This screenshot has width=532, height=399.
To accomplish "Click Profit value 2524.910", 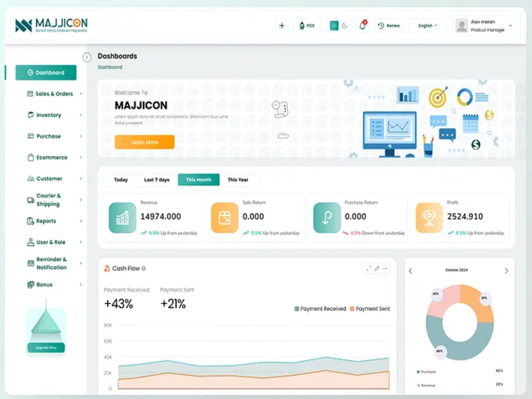I will coord(465,217).
